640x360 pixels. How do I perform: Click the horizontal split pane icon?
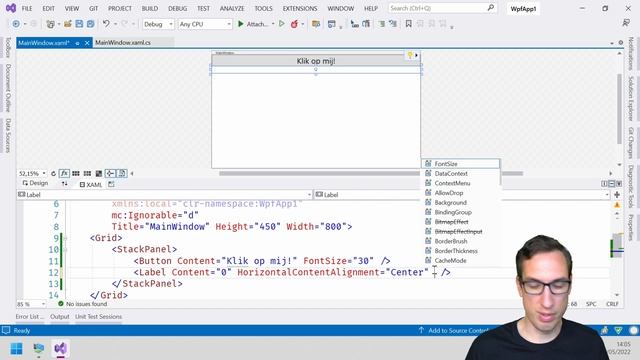tap(611, 184)
